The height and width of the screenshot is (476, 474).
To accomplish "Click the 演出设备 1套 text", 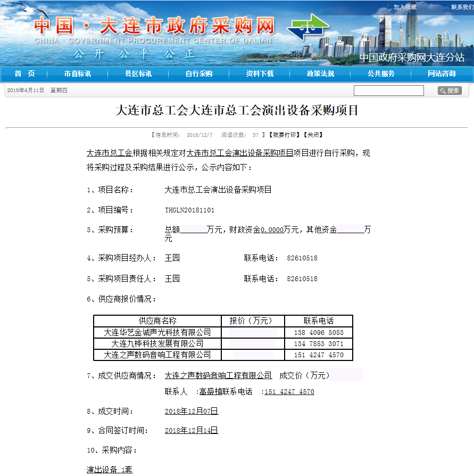I will click(110, 470).
